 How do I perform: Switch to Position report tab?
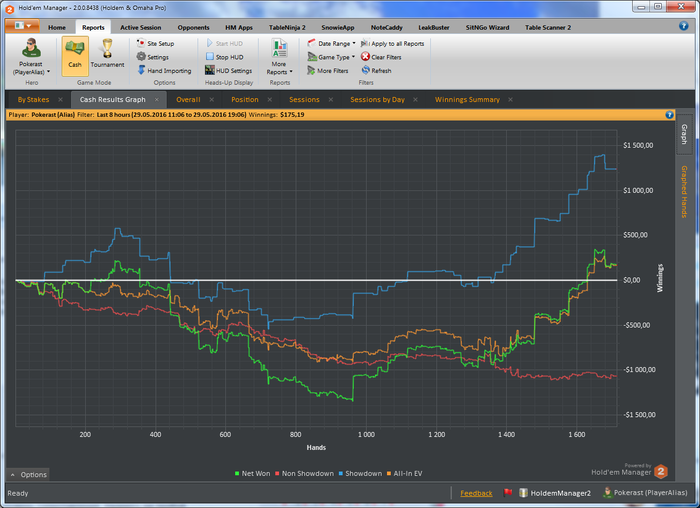245,100
